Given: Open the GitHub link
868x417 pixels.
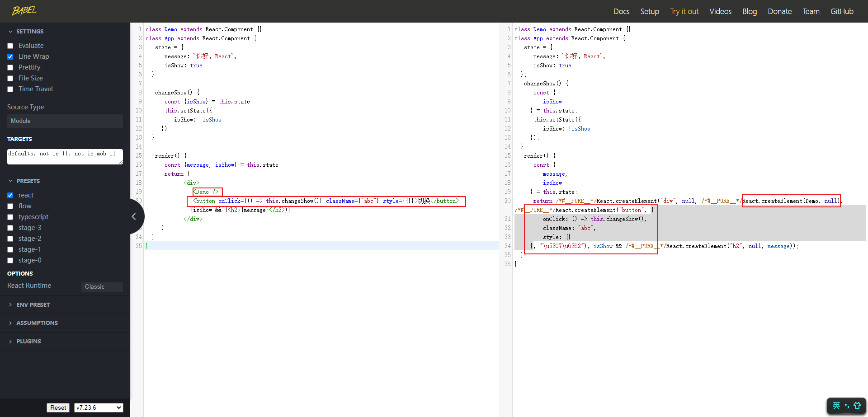Looking at the screenshot, I should [x=842, y=11].
